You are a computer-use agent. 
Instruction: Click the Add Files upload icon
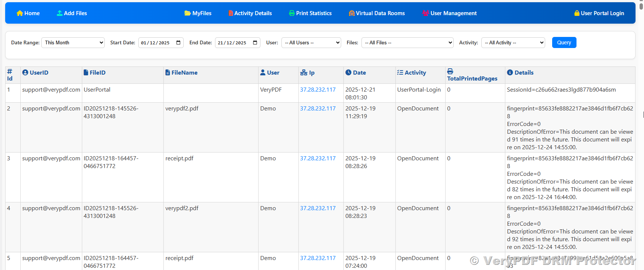pos(59,13)
